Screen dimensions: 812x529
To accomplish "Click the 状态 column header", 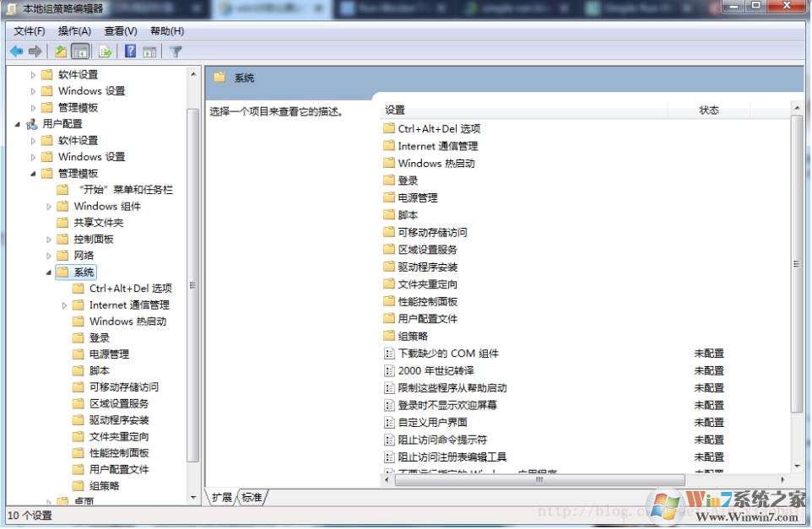I will pyautogui.click(x=709, y=110).
